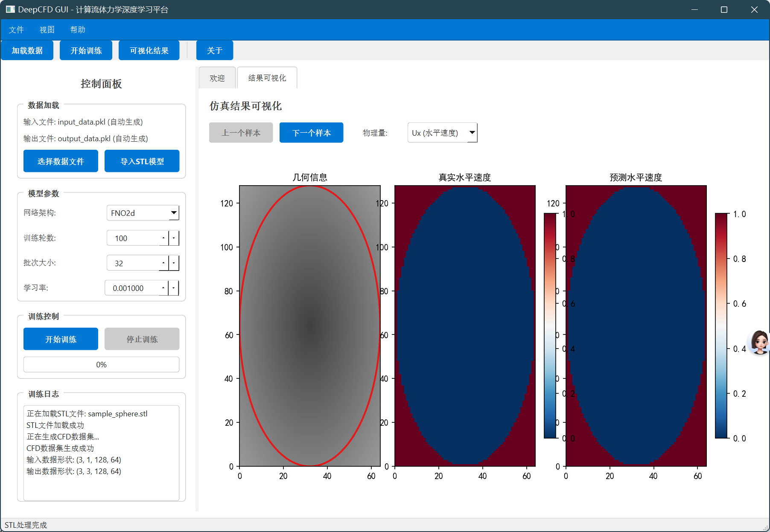The width and height of the screenshot is (770, 532).
Task: Increase 训练轮数 using the up stepper
Action: click(163, 235)
